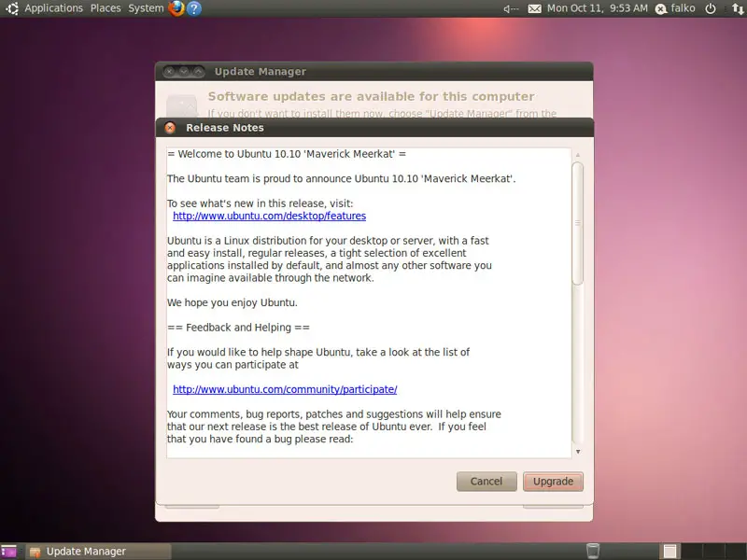Open the mail envelope indicator
The image size is (747, 560).
(x=534, y=8)
